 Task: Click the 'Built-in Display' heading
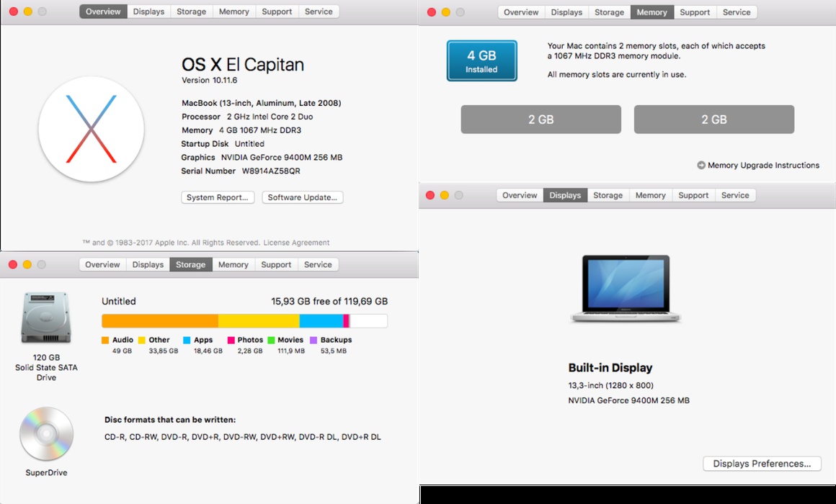click(x=610, y=368)
